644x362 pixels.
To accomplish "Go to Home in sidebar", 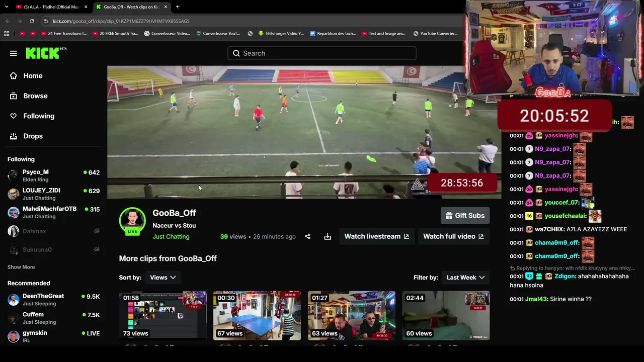I will 33,76.
